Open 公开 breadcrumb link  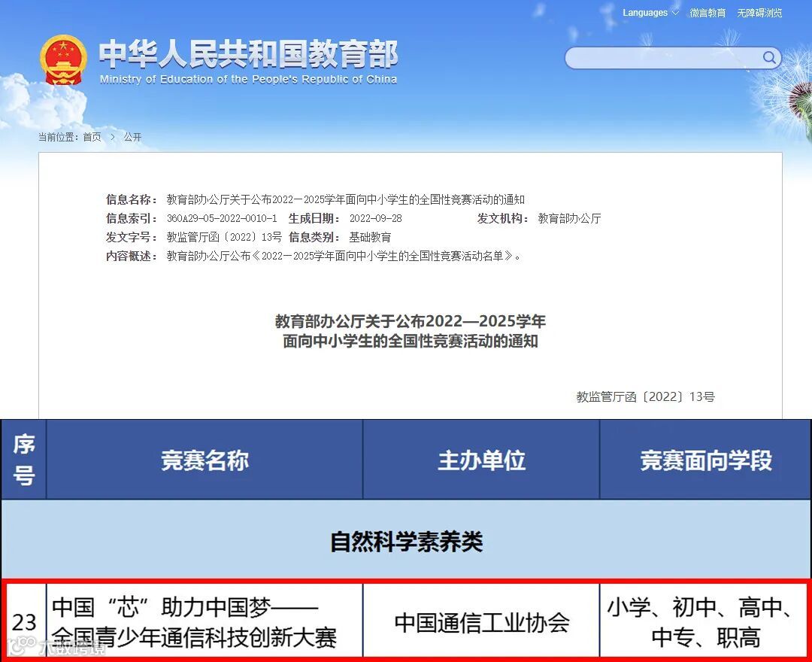click(x=132, y=137)
